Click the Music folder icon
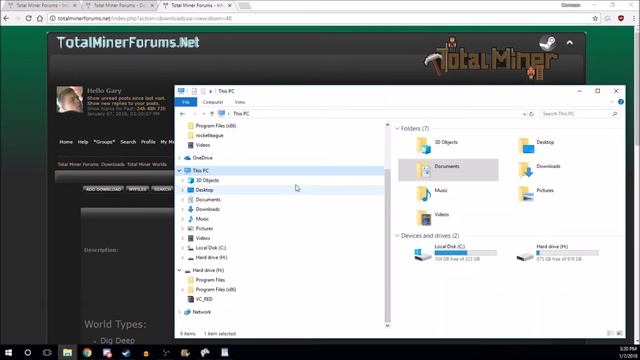Viewport: 640px width, 360px height. coord(423,193)
